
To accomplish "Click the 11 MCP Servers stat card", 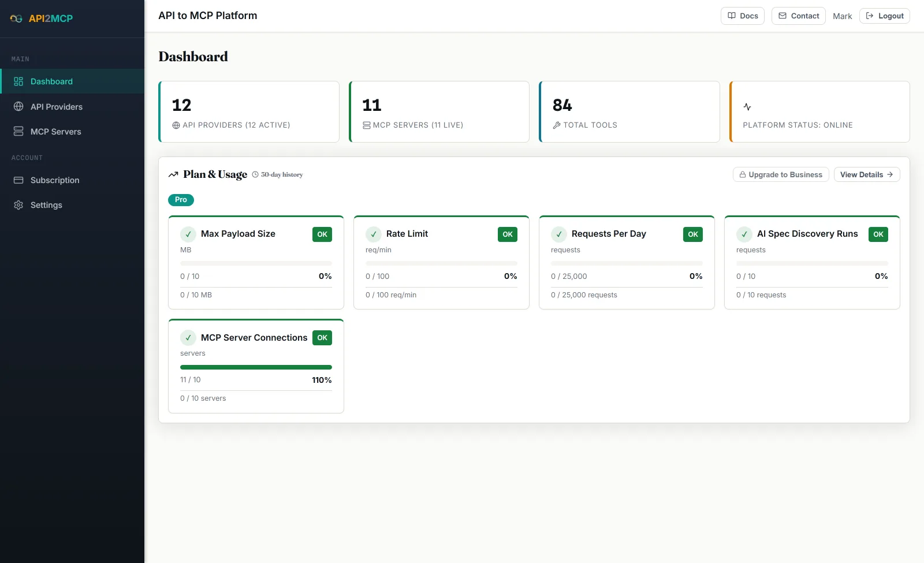I will 439,111.
